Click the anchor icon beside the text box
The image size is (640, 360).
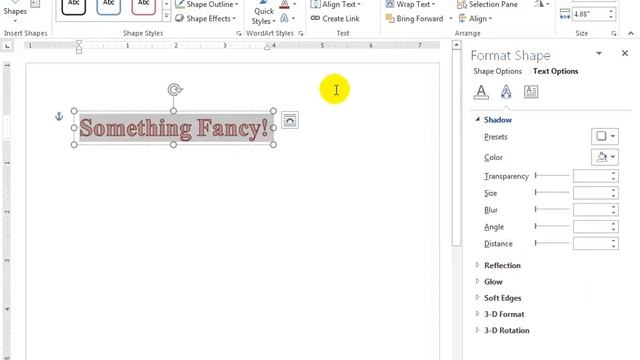click(59, 116)
